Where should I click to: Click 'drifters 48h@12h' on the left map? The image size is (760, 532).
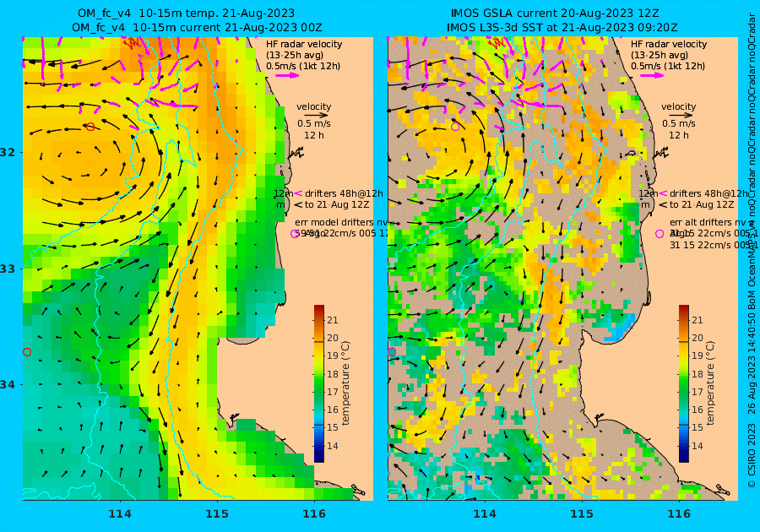pos(344,193)
